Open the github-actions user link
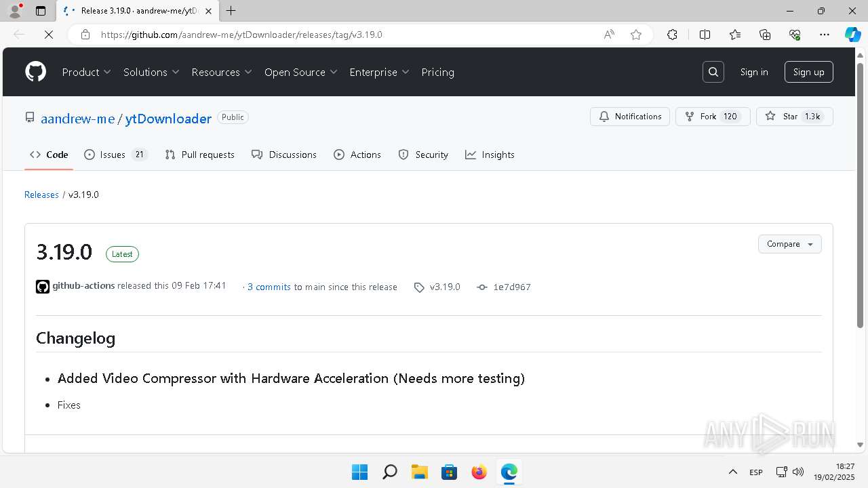The image size is (868, 488). [83, 286]
